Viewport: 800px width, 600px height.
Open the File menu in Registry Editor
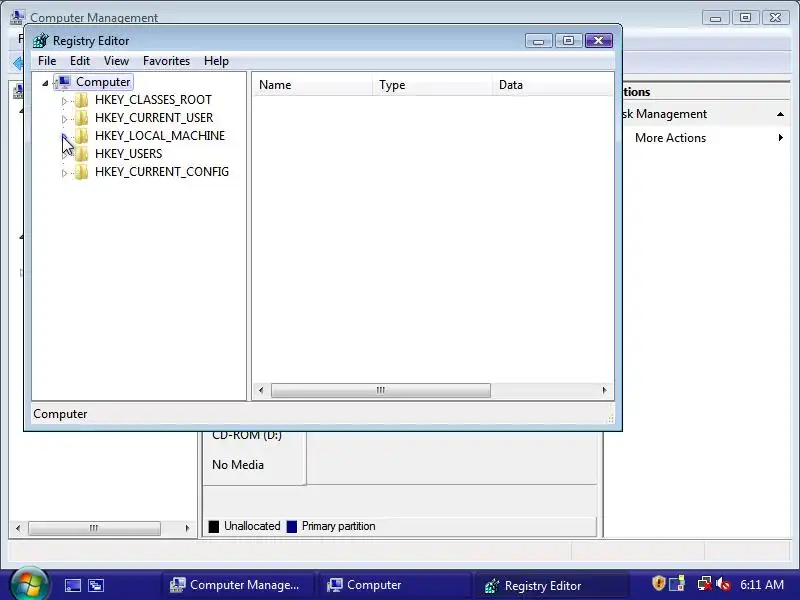click(x=47, y=61)
